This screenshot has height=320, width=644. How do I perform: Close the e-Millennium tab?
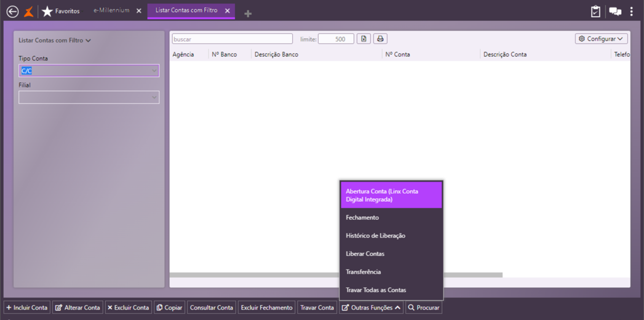click(139, 11)
